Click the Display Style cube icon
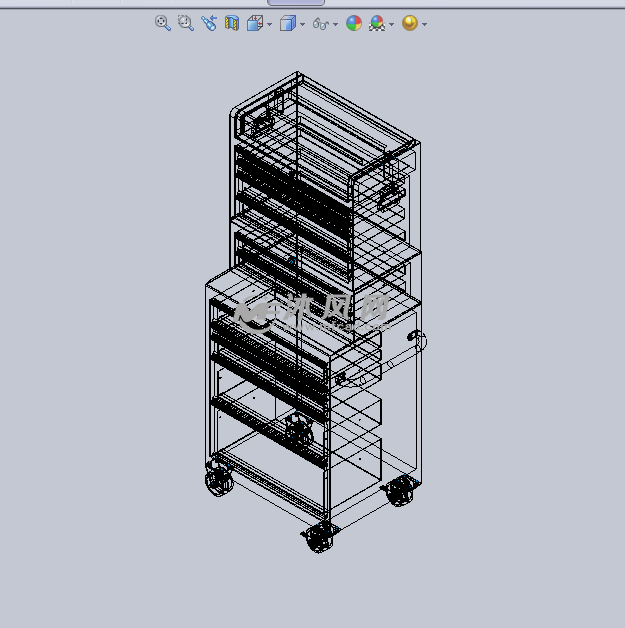625x628 pixels. pyautogui.click(x=288, y=23)
